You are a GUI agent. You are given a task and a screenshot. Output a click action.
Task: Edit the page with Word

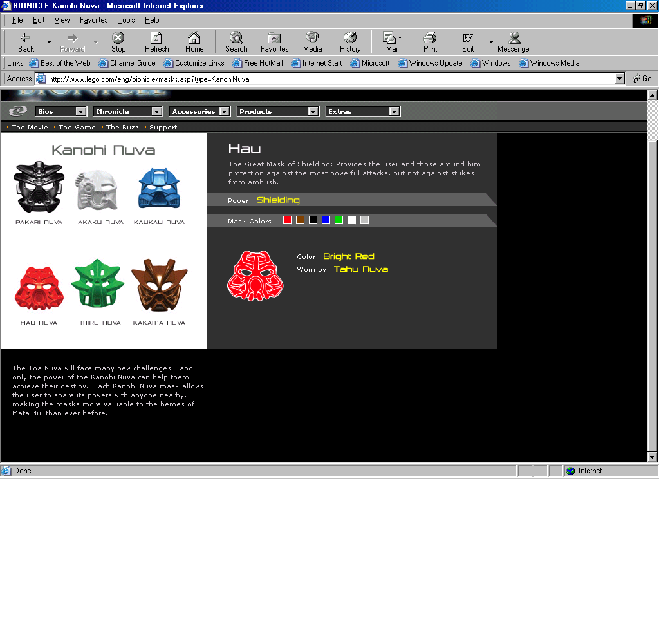click(x=468, y=42)
